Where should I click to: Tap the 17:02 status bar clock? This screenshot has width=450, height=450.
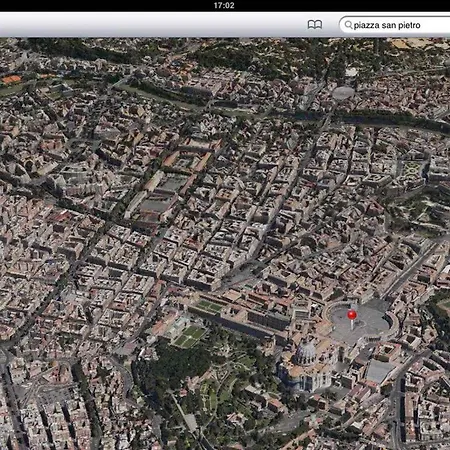224,5
